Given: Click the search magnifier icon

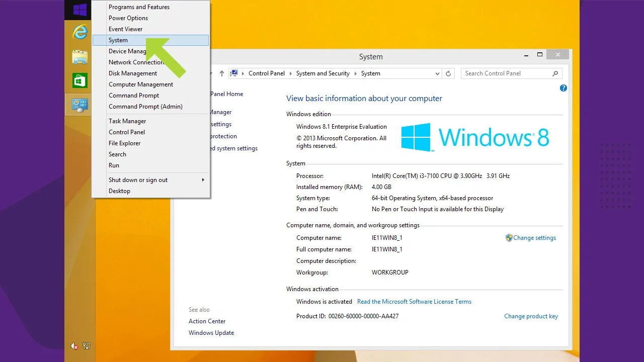Looking at the screenshot, I should pyautogui.click(x=555, y=73).
